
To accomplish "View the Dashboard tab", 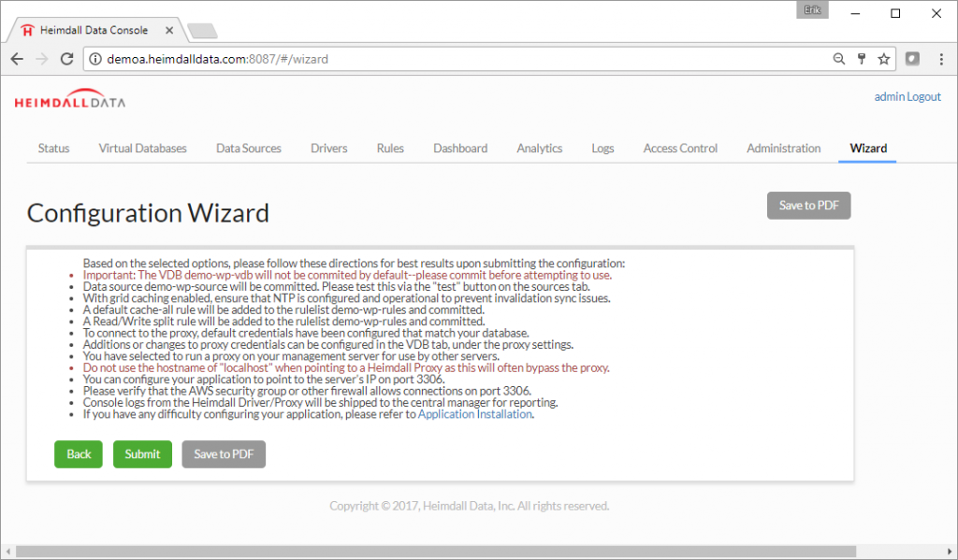I will click(x=460, y=149).
